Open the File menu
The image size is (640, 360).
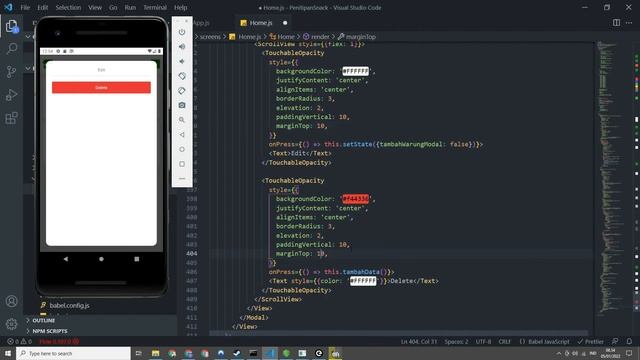25,7
